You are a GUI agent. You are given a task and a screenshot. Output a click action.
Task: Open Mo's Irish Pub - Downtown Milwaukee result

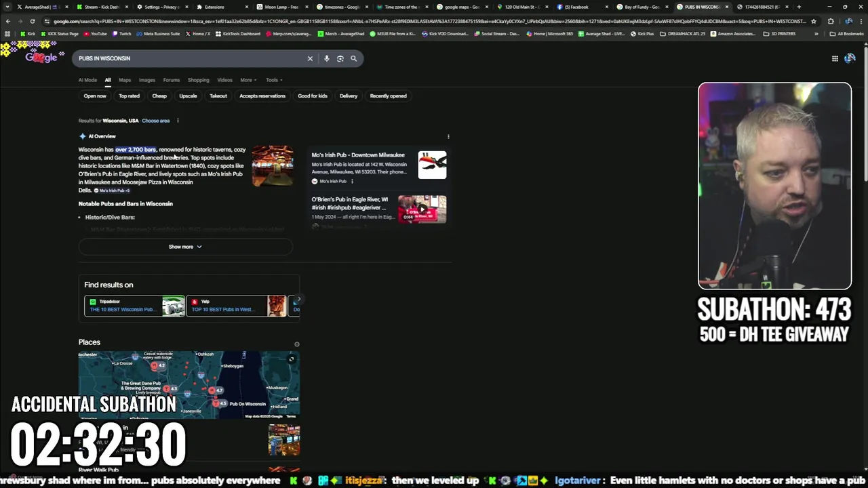pos(358,155)
